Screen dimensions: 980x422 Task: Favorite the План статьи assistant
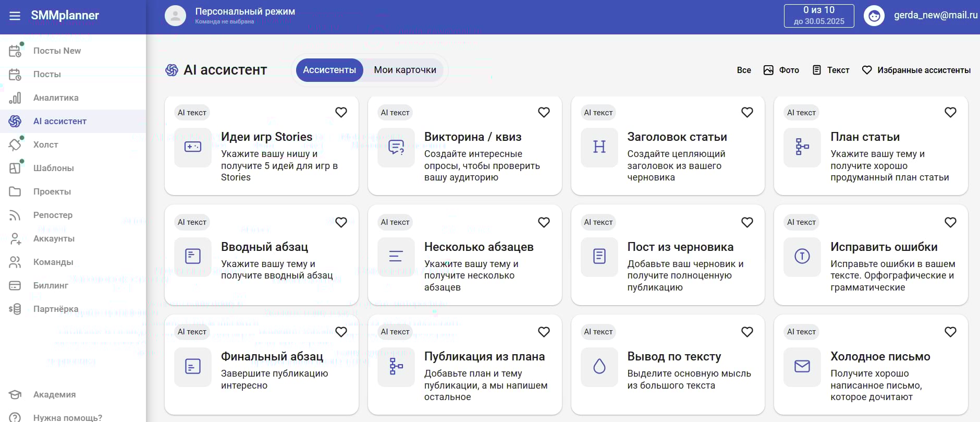click(x=950, y=112)
